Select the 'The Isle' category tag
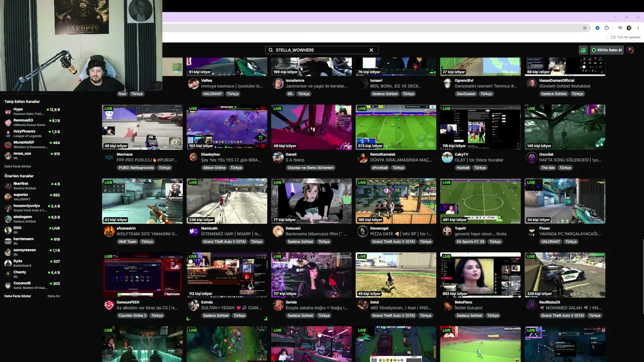The image size is (644, 362). [x=548, y=168]
